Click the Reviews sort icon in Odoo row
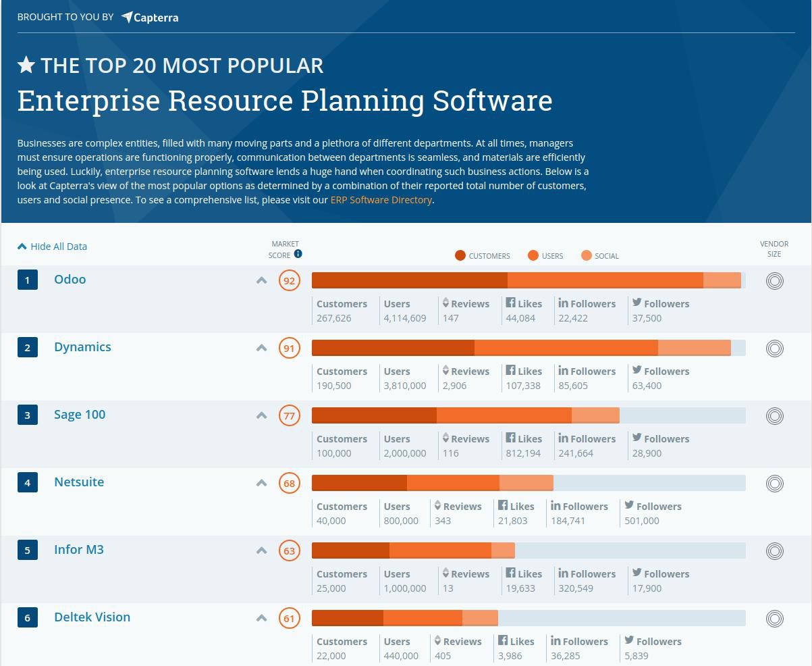 point(445,303)
